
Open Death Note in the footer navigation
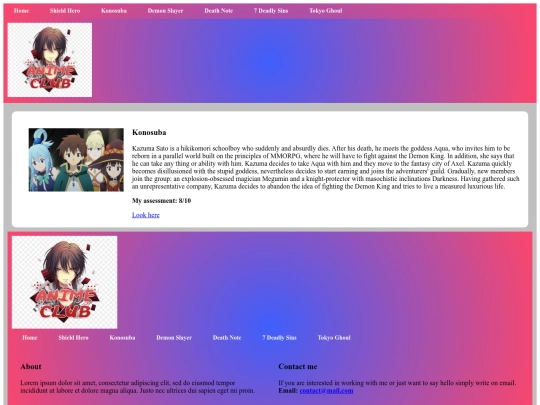227,338
